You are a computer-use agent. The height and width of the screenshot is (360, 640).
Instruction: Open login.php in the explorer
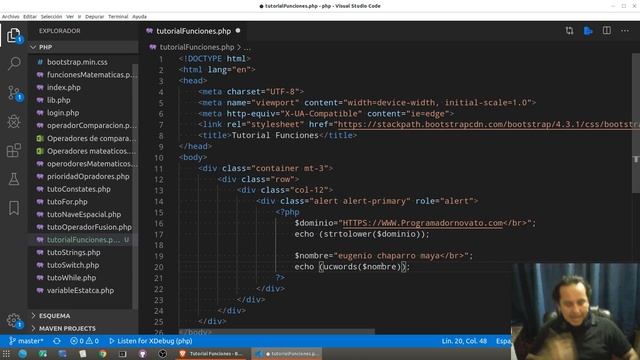63,113
